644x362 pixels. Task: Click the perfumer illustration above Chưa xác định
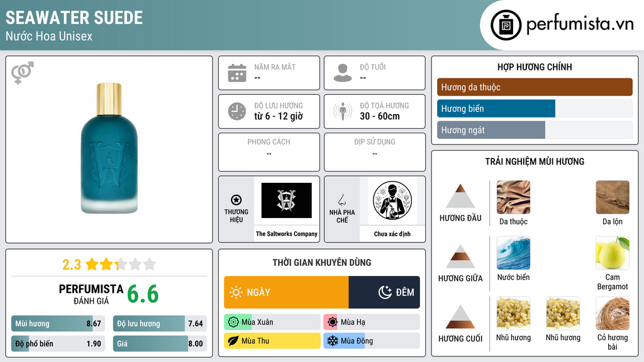[x=392, y=200]
